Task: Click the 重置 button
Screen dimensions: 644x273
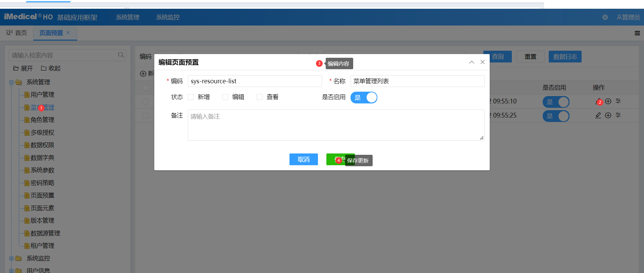Action: pyautogui.click(x=530, y=56)
